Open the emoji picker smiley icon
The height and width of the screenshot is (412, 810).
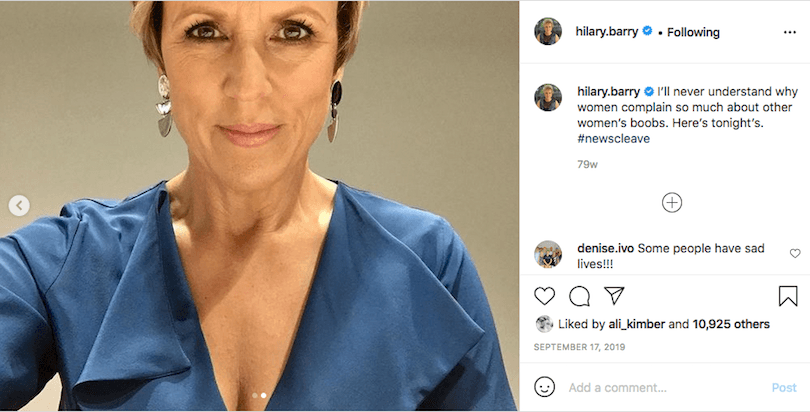pyautogui.click(x=545, y=387)
